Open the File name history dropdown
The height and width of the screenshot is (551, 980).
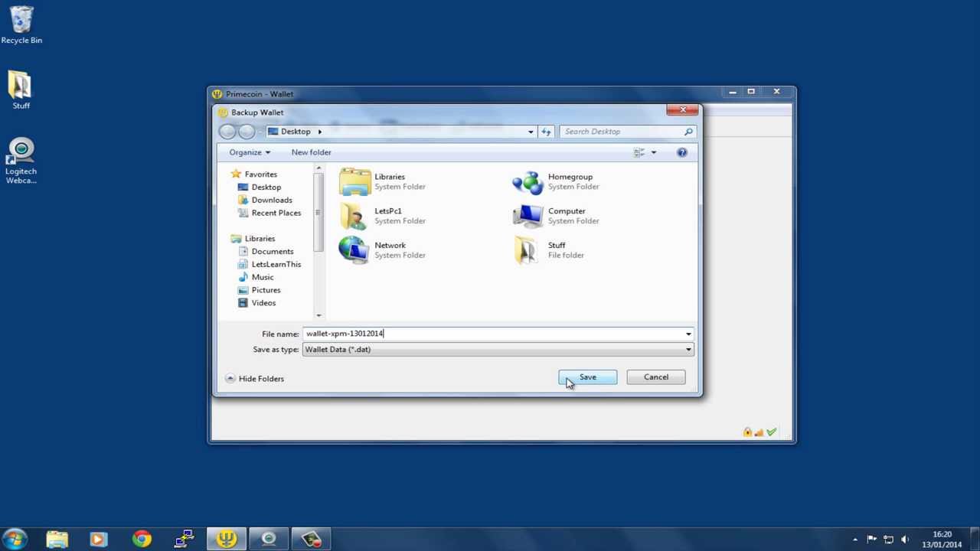(x=688, y=334)
